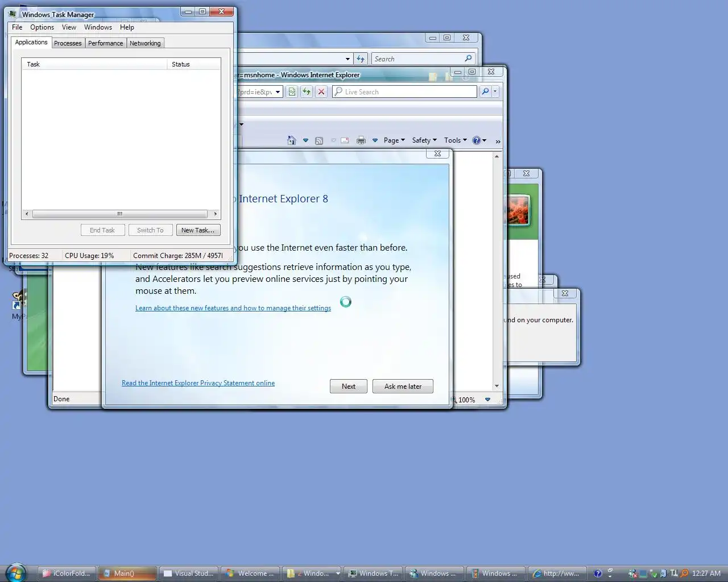Click the network monitor tray icon
Viewport: 728px width, 582px height.
click(x=643, y=573)
